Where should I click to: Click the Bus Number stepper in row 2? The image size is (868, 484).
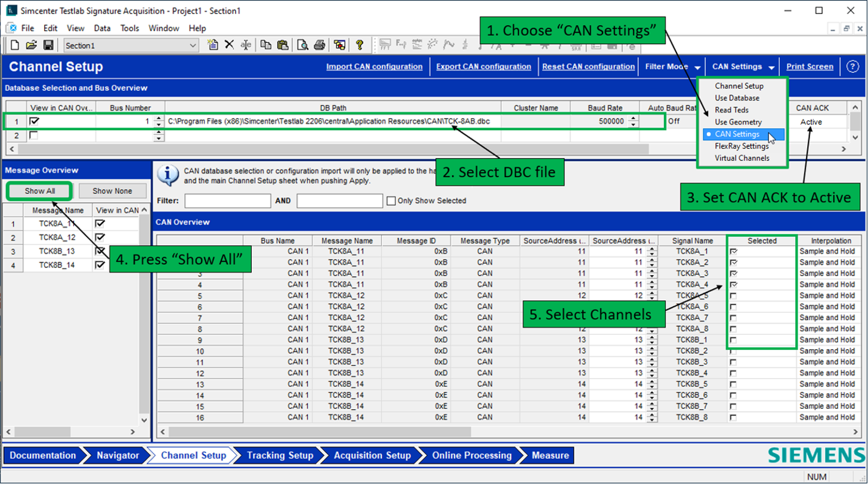(158, 135)
